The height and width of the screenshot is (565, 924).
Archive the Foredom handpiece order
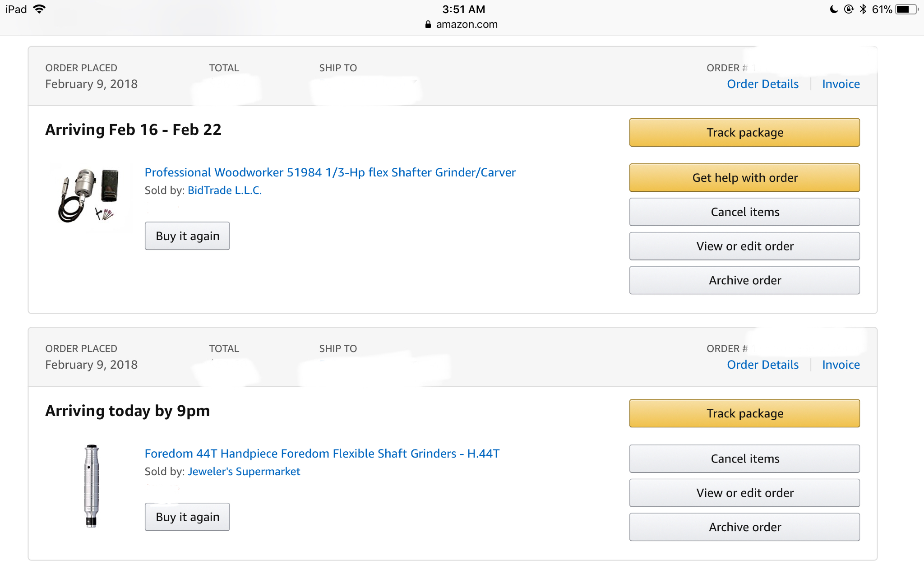click(x=744, y=527)
